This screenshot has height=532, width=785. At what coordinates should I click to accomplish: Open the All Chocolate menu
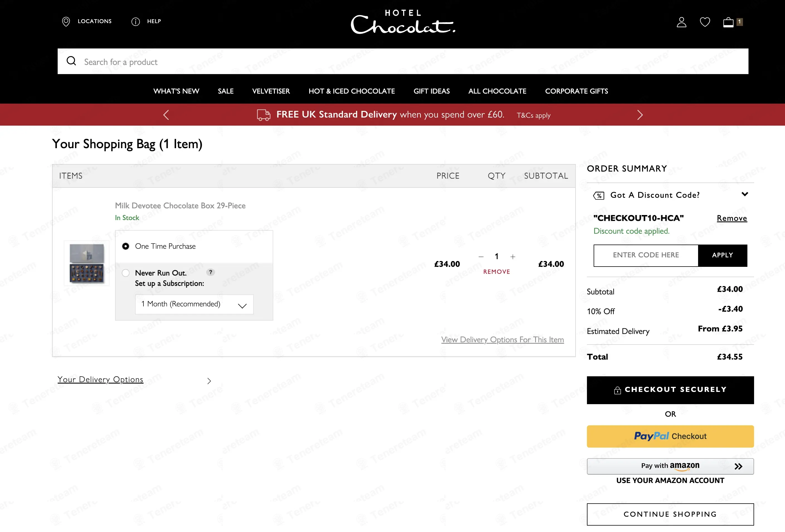tap(497, 91)
